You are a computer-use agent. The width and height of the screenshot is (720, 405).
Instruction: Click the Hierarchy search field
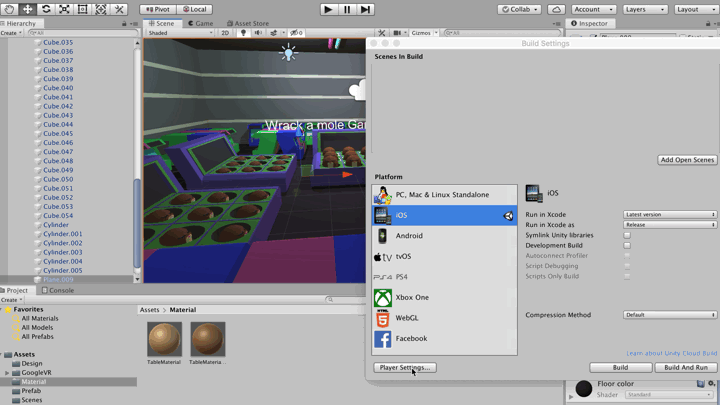[83, 33]
